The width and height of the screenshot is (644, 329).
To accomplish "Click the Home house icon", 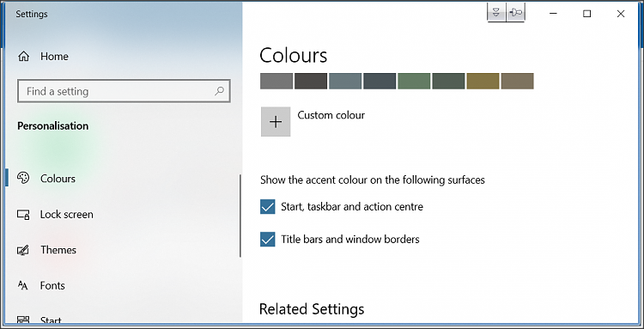I will pyautogui.click(x=23, y=56).
